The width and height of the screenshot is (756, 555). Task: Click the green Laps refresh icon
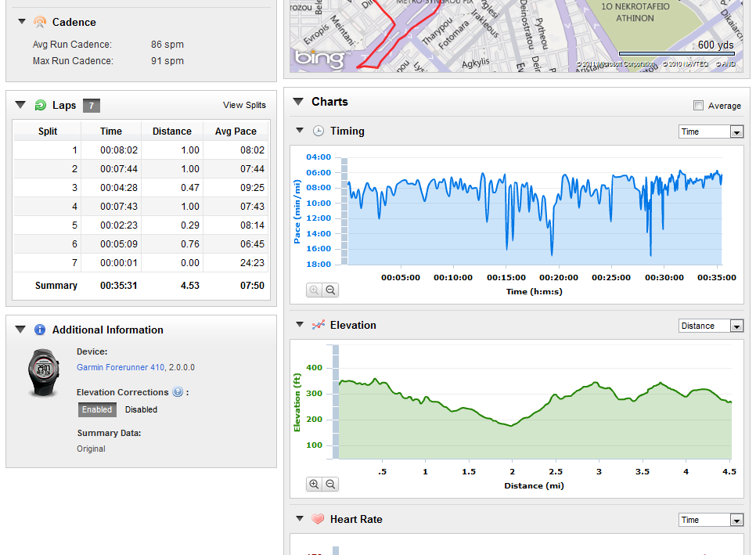click(40, 105)
